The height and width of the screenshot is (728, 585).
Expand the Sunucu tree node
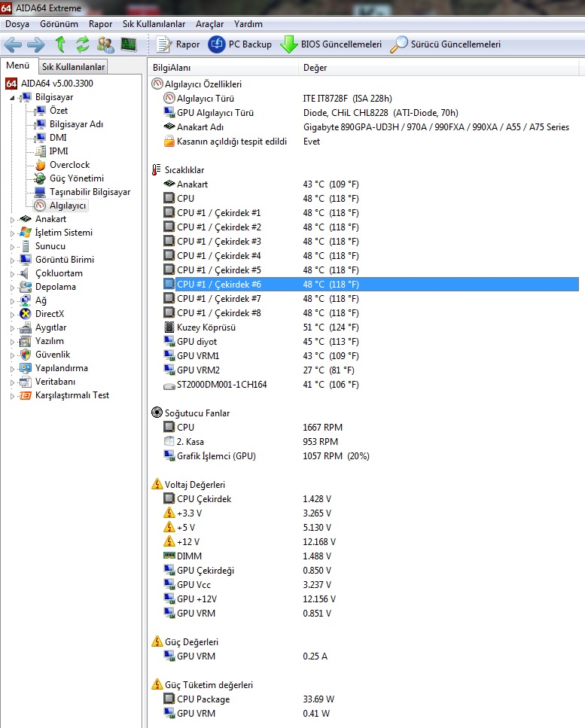pyautogui.click(x=13, y=247)
